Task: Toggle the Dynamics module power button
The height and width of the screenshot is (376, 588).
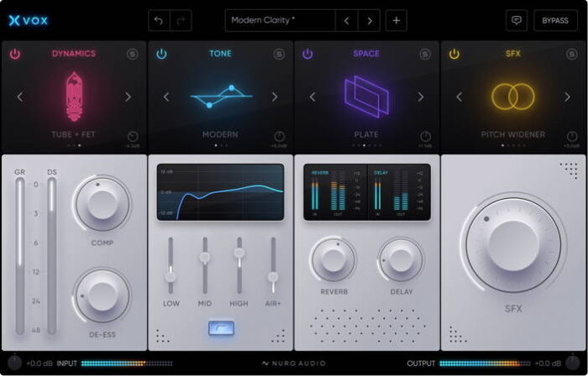Action: [x=15, y=54]
